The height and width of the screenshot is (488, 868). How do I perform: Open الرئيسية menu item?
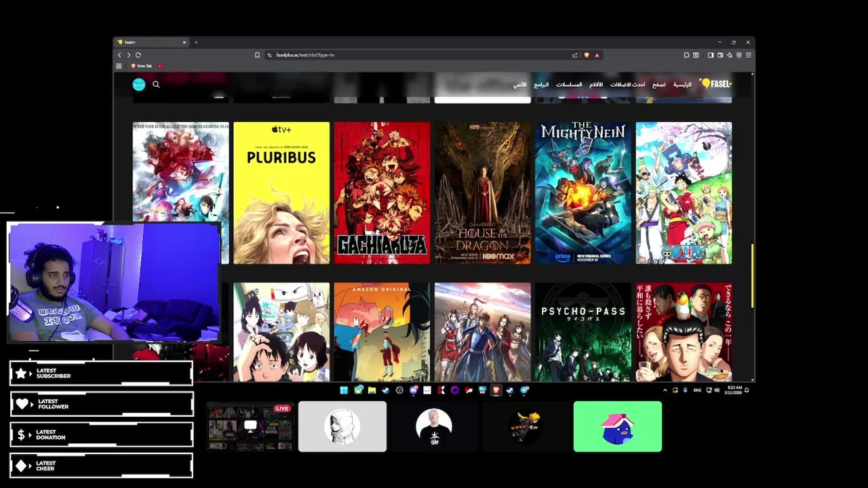(682, 85)
